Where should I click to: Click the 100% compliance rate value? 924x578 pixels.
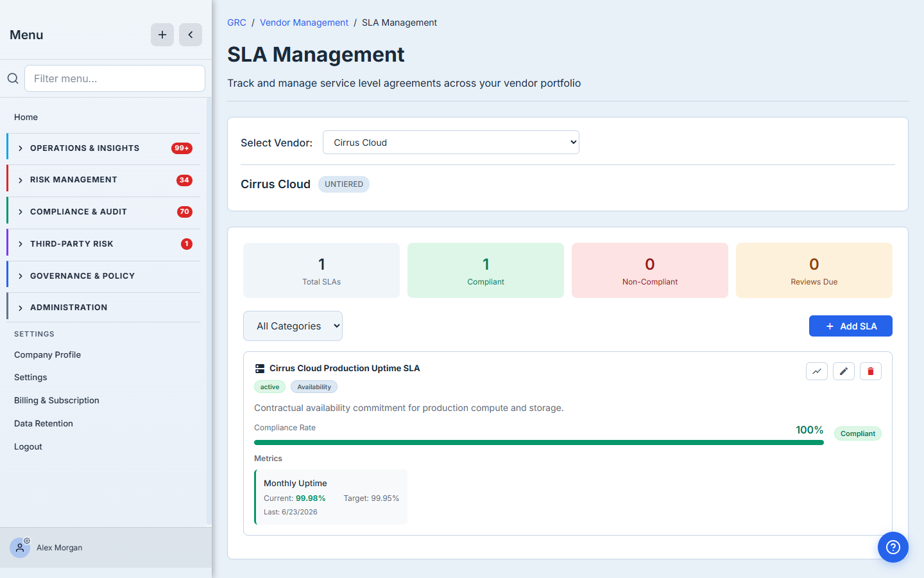click(810, 430)
